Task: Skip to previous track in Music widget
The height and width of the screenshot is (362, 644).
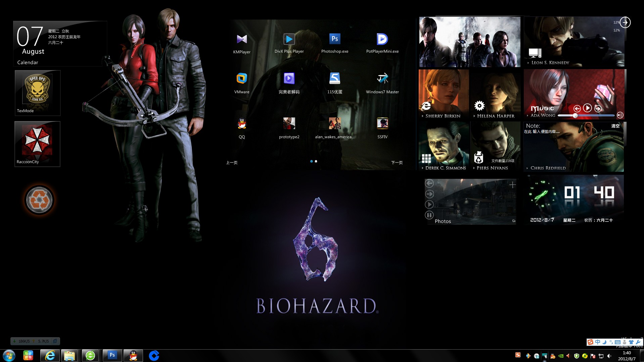Action: click(577, 108)
